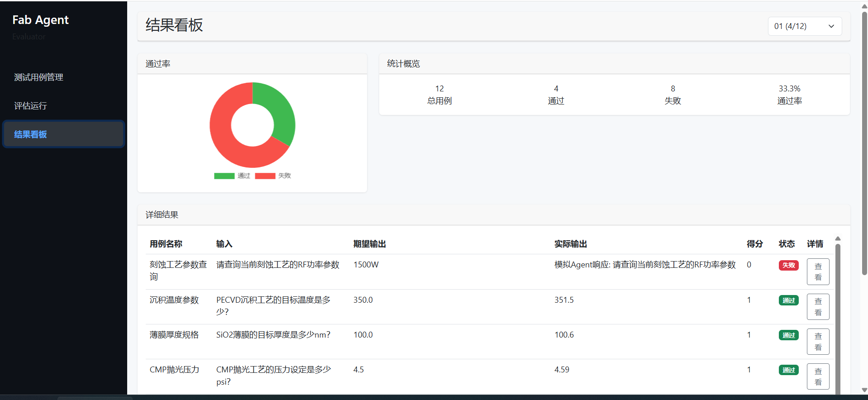Click the 4 通过 statistic
The image size is (868, 400).
pyautogui.click(x=556, y=95)
